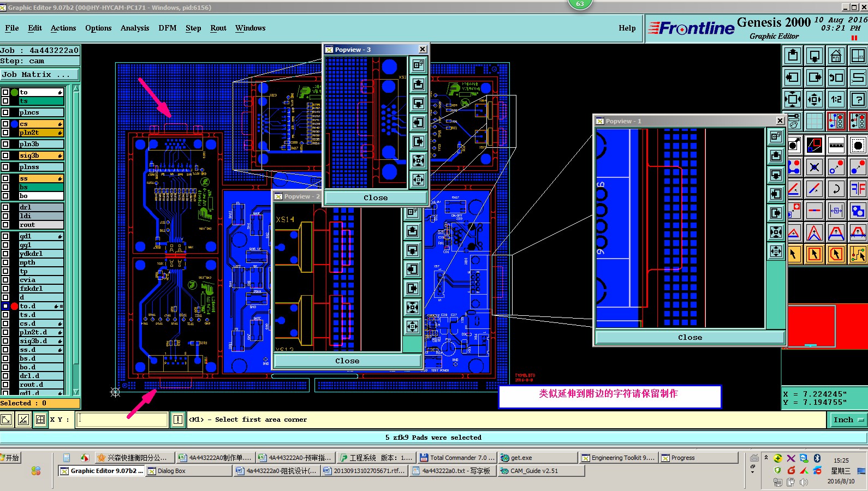Click the zoom-out shrink arrows icon

click(815, 99)
